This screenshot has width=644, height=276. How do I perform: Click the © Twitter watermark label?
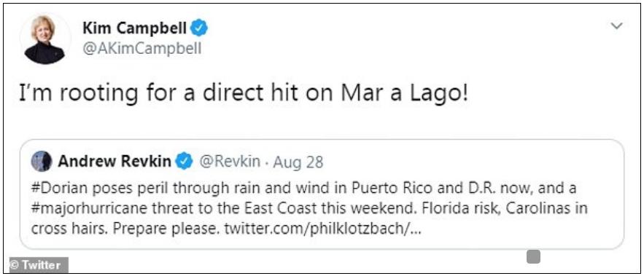coord(38,265)
